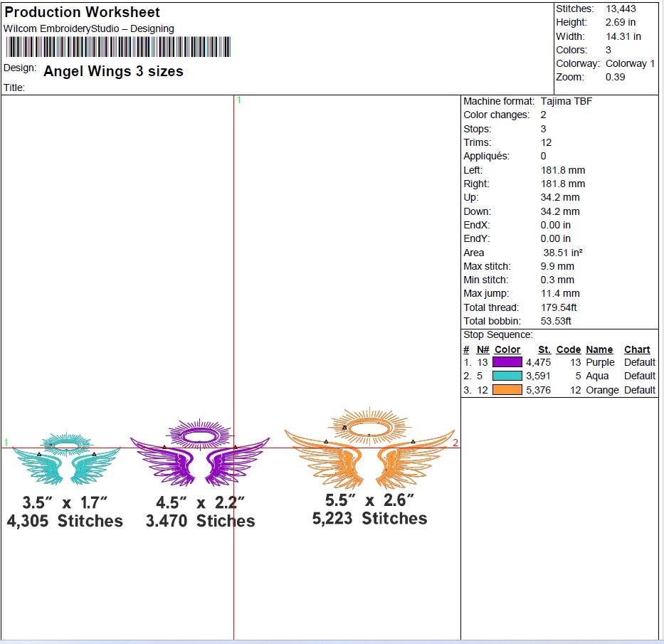Select the purple angel wings design preview
The height and width of the screenshot is (644, 664).
click(200, 452)
